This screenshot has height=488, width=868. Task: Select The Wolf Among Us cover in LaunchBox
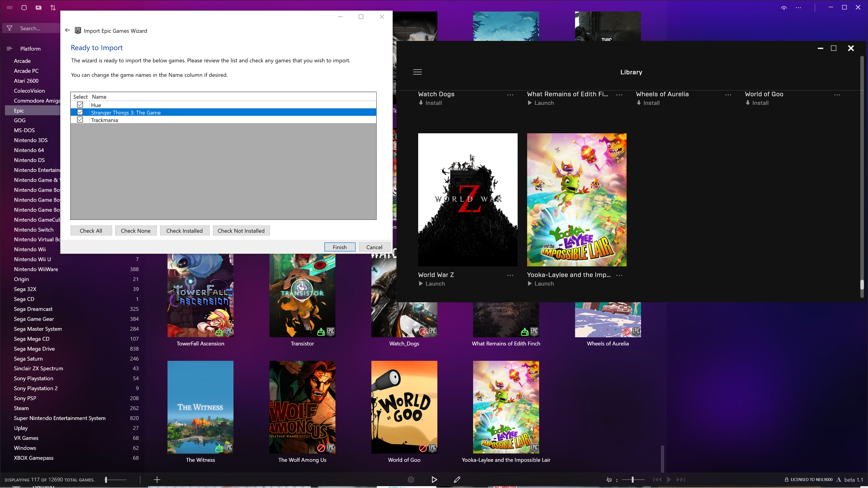302,407
